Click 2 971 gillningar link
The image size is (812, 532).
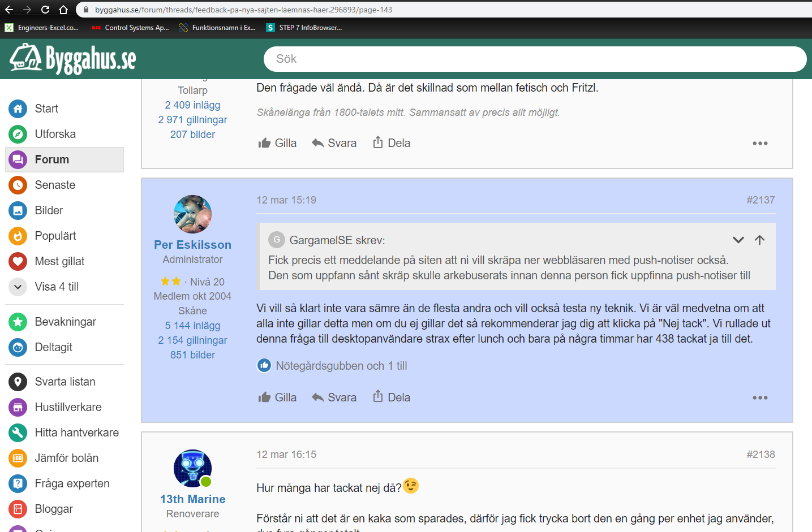192,120
